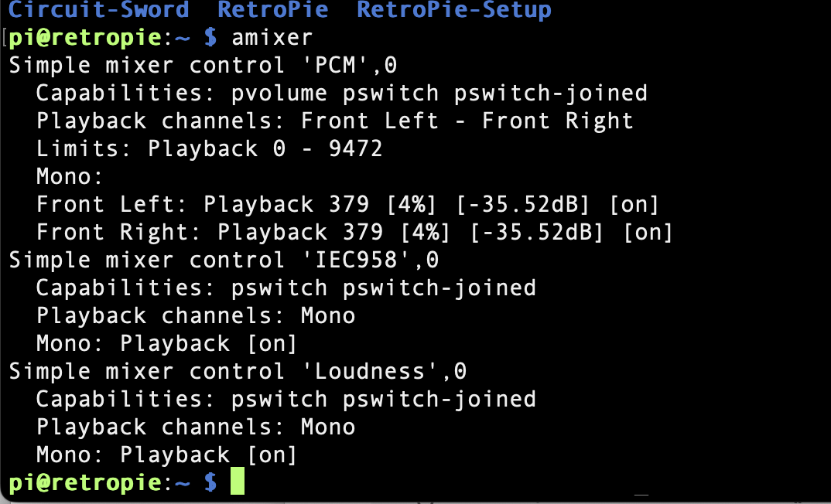Click the top pi@retropie prompt text
This screenshot has width=831, height=504.
click(85, 38)
